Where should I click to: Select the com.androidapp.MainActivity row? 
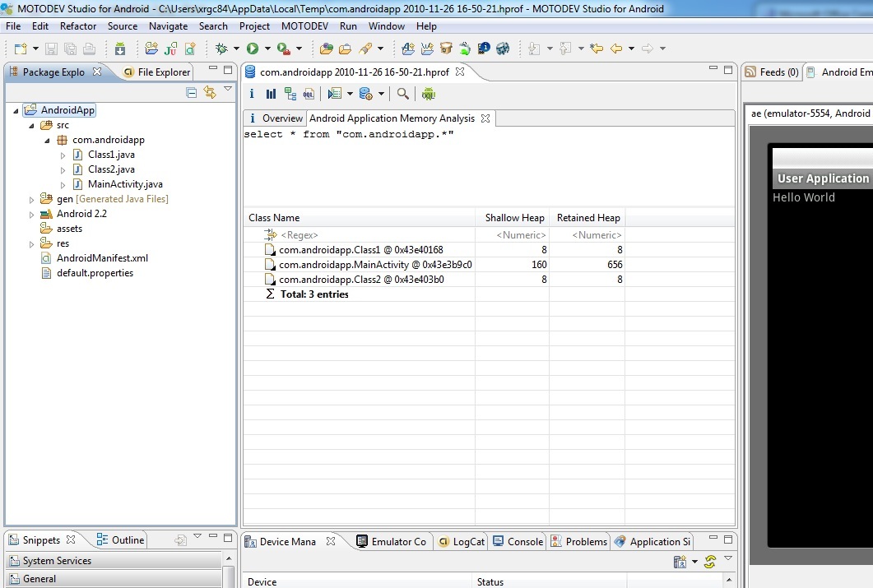point(434,265)
